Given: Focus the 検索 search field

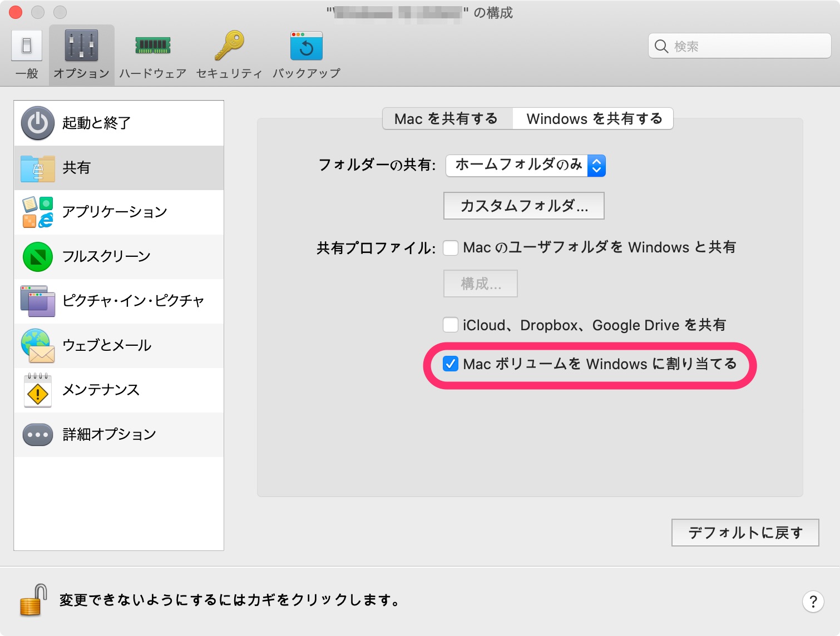Looking at the screenshot, I should (x=740, y=46).
